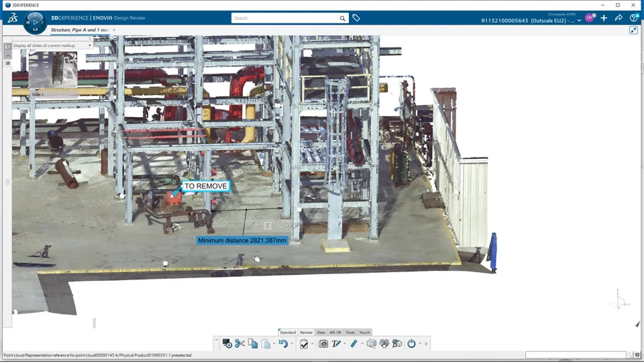This screenshot has width=644, height=362.
Task: Click the T text icon in the context toolbar
Action: click(268, 226)
